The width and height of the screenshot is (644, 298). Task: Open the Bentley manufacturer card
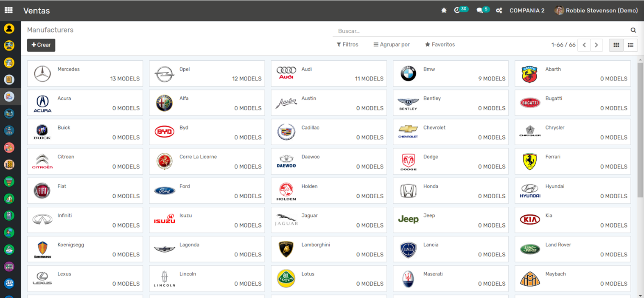click(x=451, y=103)
